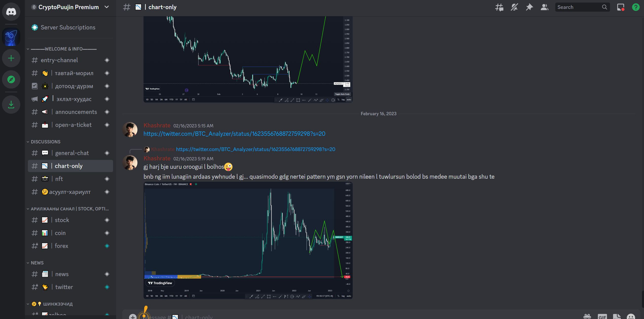644x319 pixels.
Task: Click the chat scrollbar thumb
Action: pyautogui.click(x=642, y=299)
